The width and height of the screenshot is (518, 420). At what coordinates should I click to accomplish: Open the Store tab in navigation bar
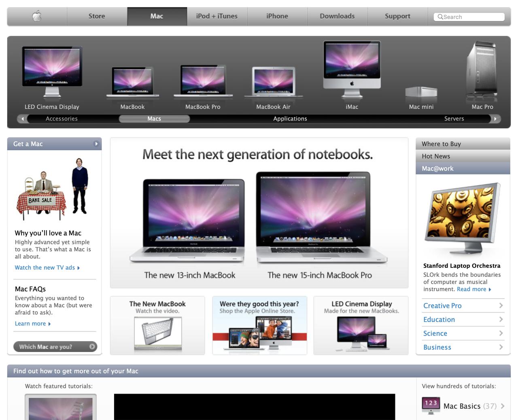click(x=97, y=16)
